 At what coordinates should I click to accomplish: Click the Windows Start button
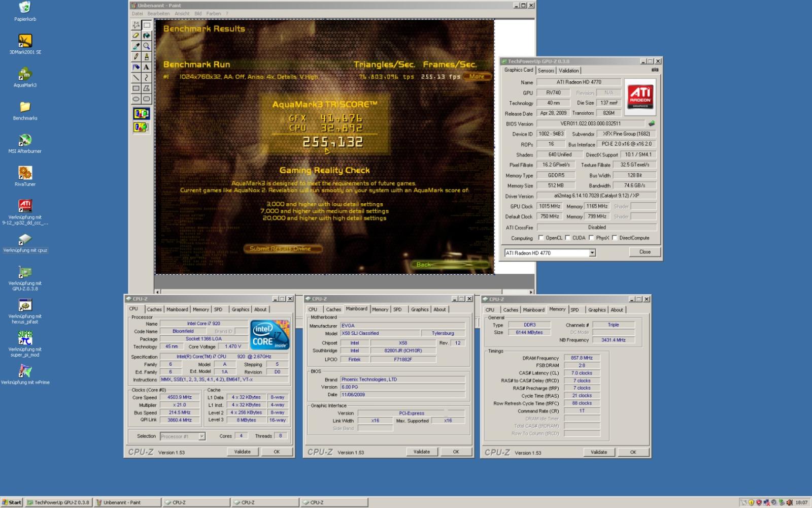[x=12, y=502]
